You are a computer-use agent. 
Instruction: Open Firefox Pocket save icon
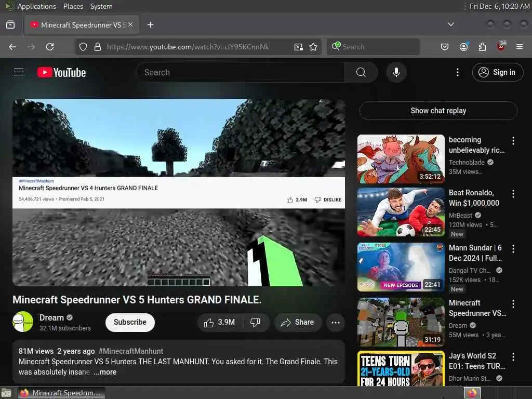tap(445, 47)
